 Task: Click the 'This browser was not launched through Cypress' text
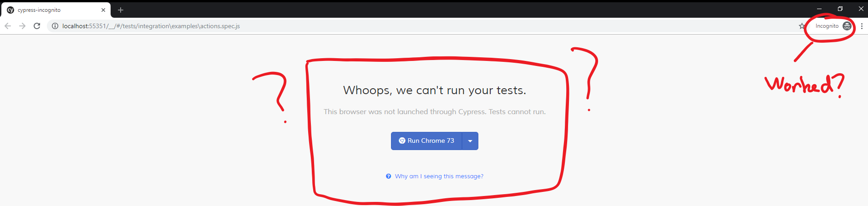435,112
